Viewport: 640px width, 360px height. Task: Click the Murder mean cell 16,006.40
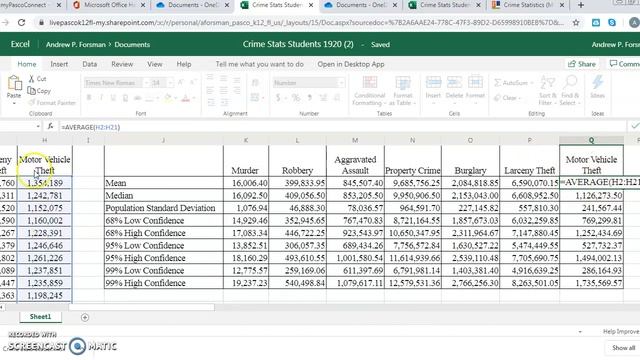(246, 183)
